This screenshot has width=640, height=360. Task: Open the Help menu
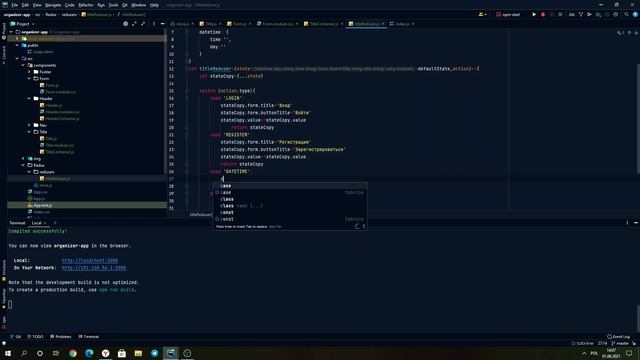(154, 5)
